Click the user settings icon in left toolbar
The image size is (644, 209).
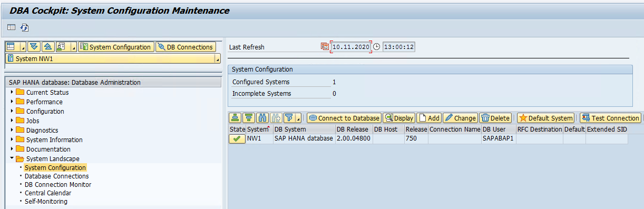coord(61,47)
